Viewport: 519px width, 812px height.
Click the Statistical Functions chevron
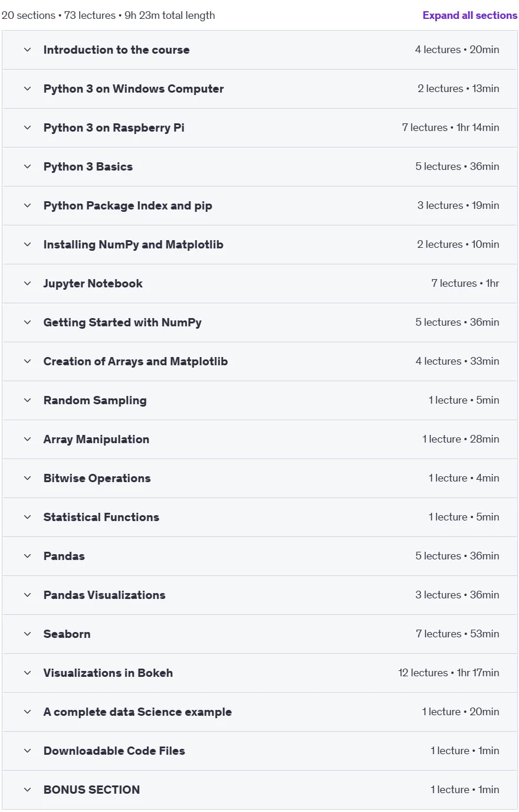(x=27, y=518)
